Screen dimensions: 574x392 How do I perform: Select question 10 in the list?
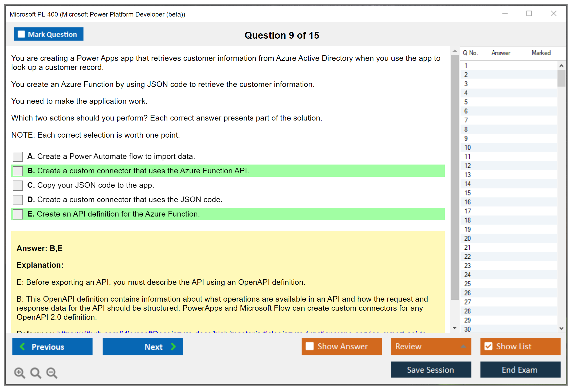tap(467, 147)
